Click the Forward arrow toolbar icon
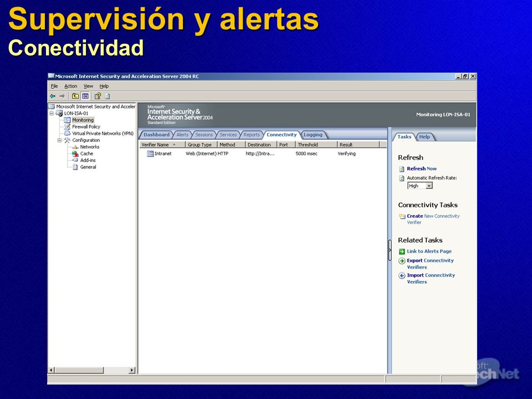This screenshot has width=532, height=399. tap(62, 96)
